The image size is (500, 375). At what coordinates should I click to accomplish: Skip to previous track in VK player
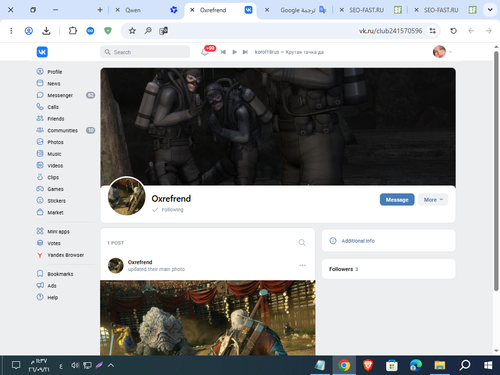[x=223, y=52]
